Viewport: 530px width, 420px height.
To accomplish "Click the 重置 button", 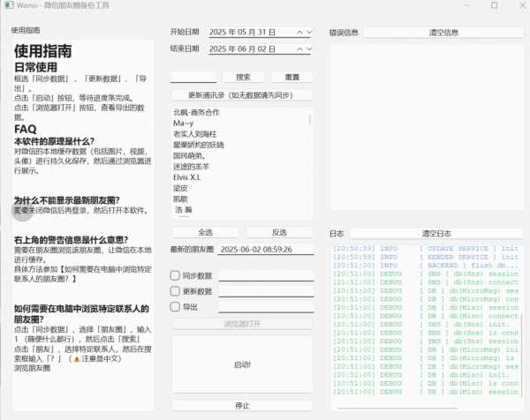I will [291, 77].
